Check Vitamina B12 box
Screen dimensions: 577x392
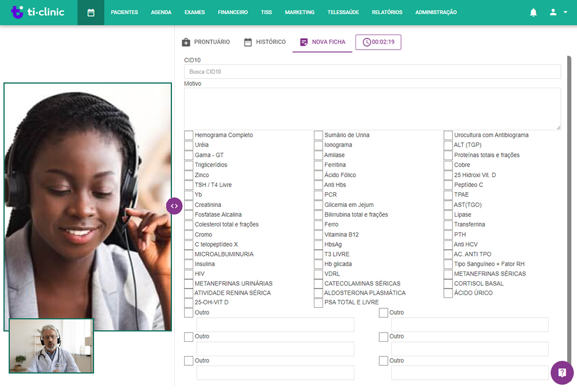(x=319, y=235)
